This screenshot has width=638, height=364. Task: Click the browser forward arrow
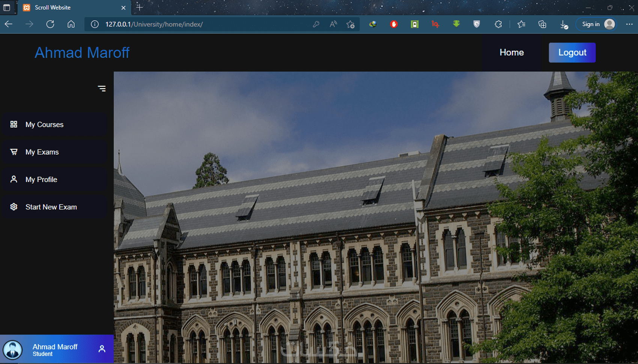pyautogui.click(x=29, y=24)
